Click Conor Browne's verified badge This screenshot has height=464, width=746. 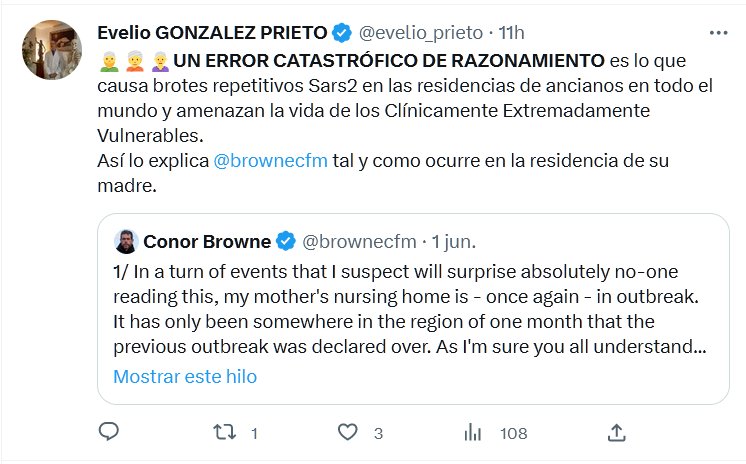pyautogui.click(x=286, y=242)
